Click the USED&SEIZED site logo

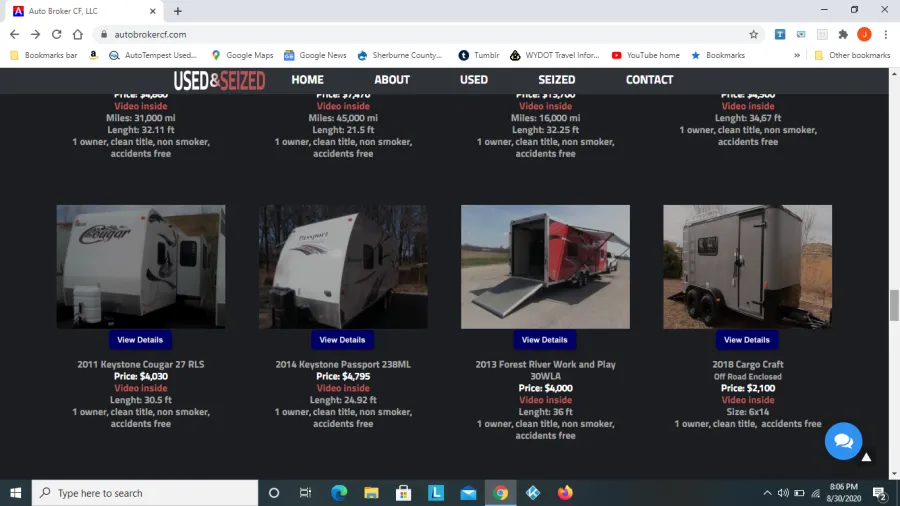[x=219, y=80]
